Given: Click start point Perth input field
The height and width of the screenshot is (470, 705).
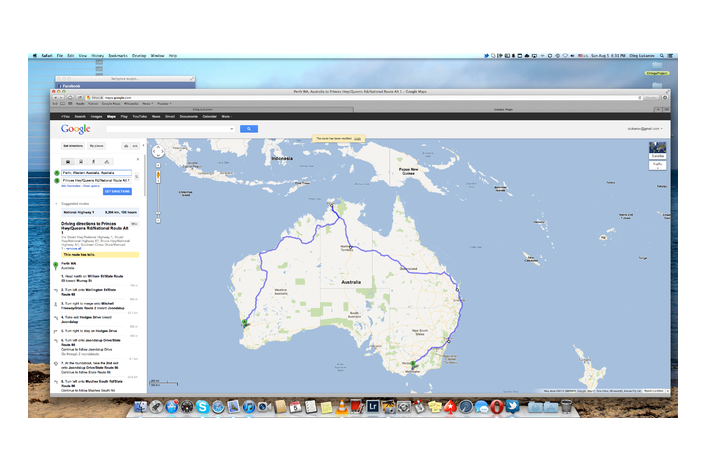Looking at the screenshot, I should pyautogui.click(x=97, y=173).
